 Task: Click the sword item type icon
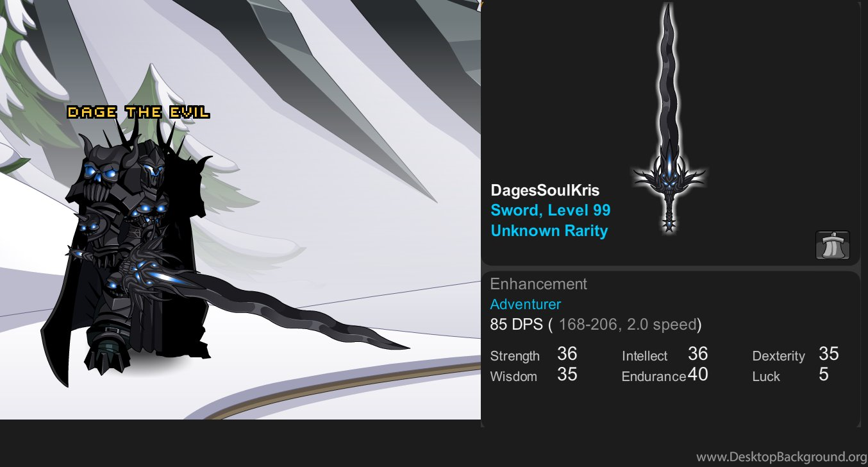[x=832, y=245]
